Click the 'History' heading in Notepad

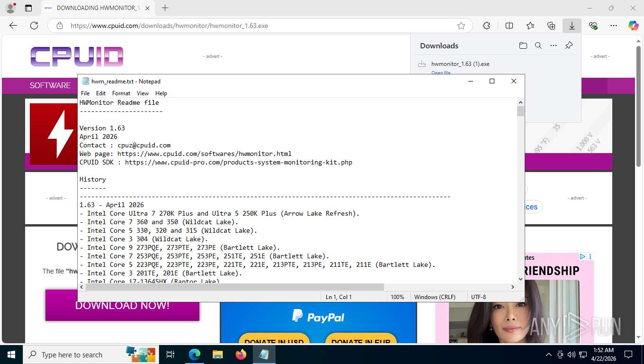93,179
